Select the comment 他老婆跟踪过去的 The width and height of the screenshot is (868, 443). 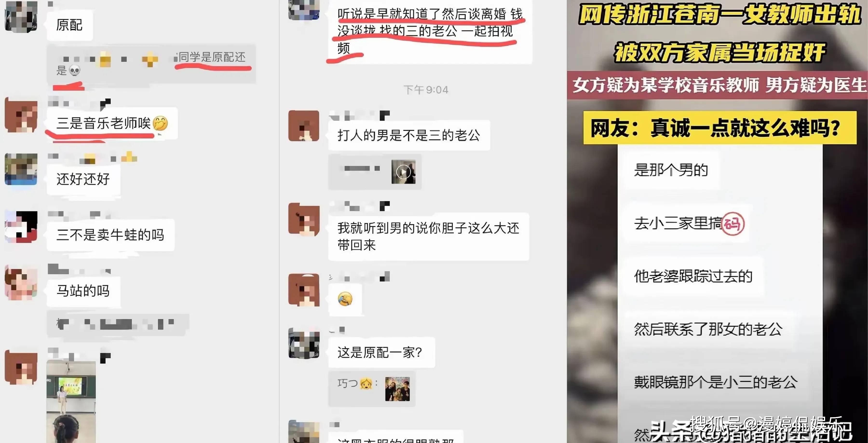point(693,276)
